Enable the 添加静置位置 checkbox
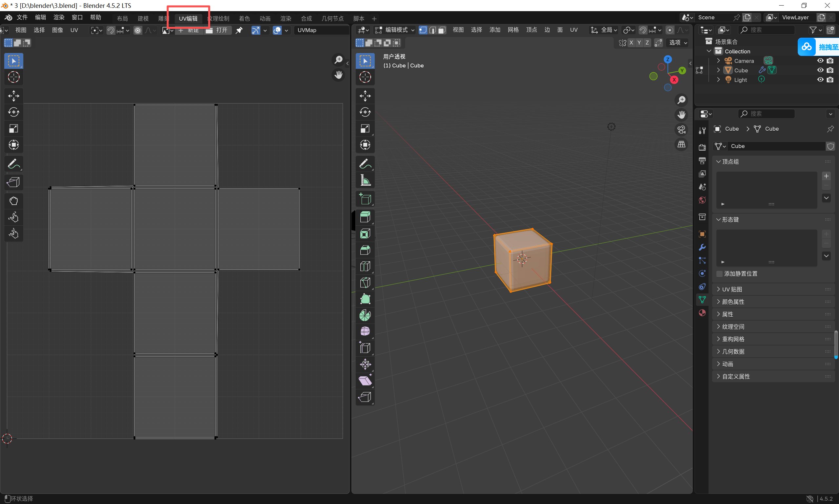The image size is (839, 504). [719, 274]
